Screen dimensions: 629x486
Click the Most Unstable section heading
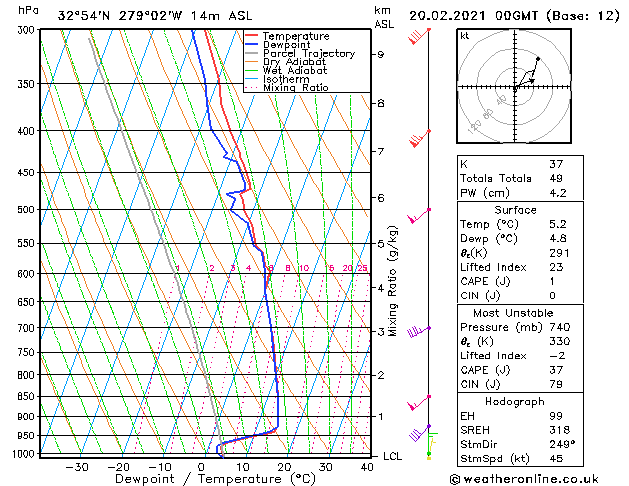coord(513,313)
